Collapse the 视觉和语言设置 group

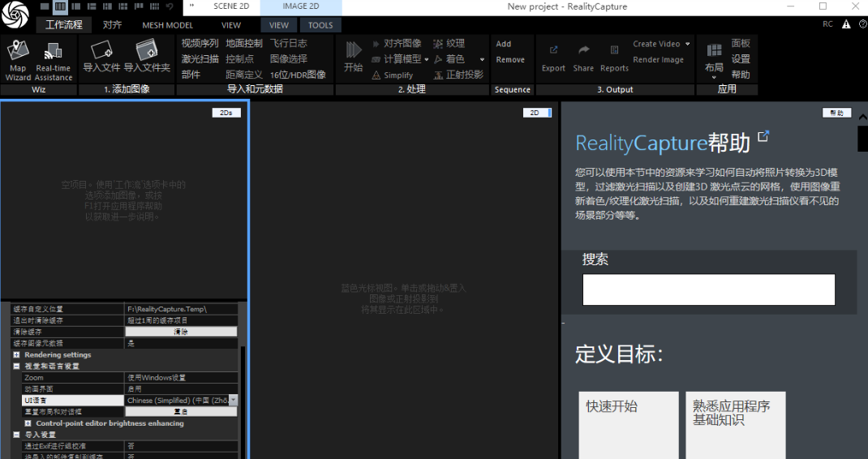pyautogui.click(x=17, y=367)
